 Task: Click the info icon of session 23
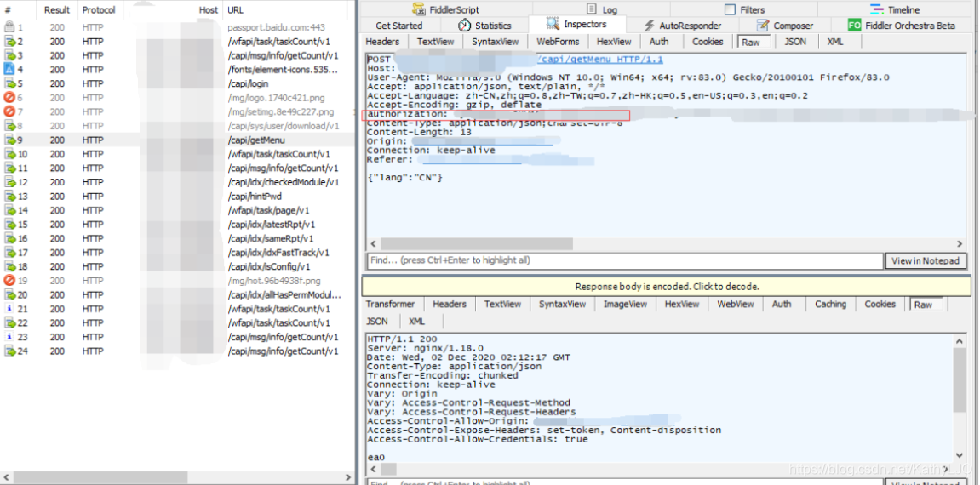(9, 337)
